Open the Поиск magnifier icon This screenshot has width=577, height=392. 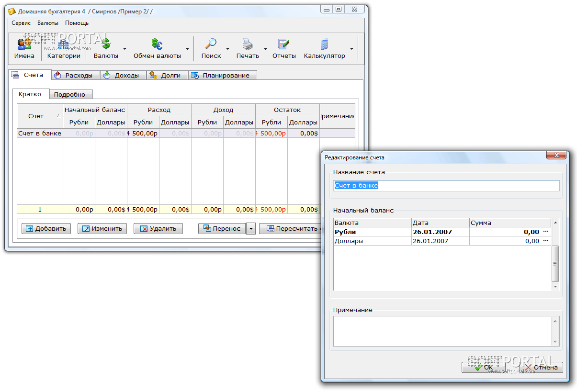click(211, 49)
